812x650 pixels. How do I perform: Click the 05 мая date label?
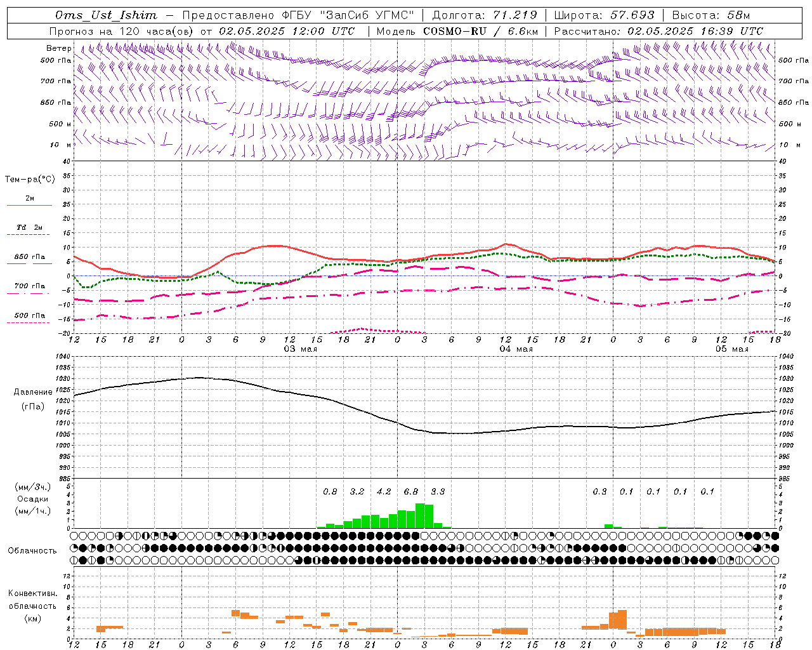(x=731, y=349)
